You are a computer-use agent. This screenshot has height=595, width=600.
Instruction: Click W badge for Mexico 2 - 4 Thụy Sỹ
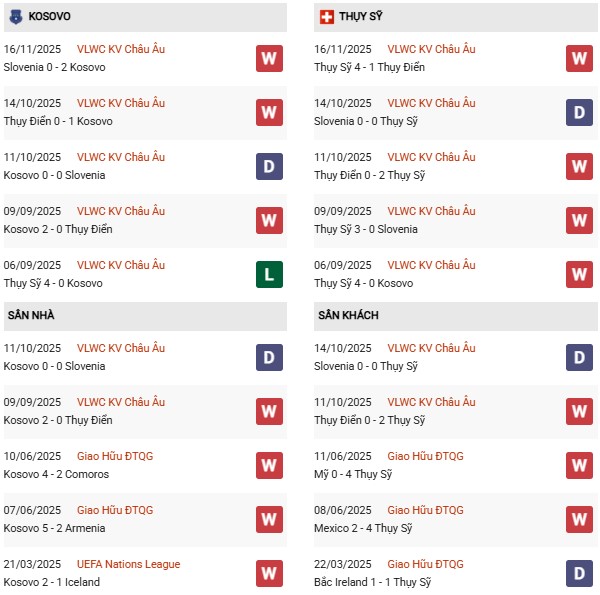[579, 519]
